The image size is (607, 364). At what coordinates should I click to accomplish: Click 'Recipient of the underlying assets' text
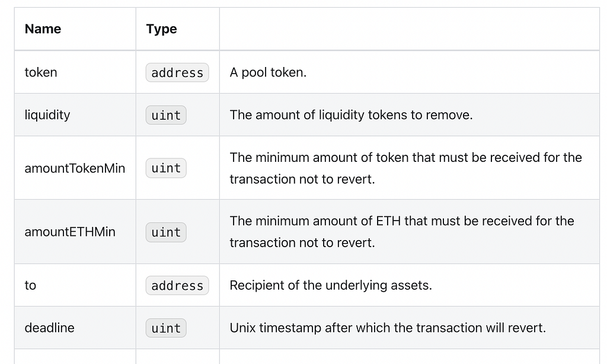(331, 285)
